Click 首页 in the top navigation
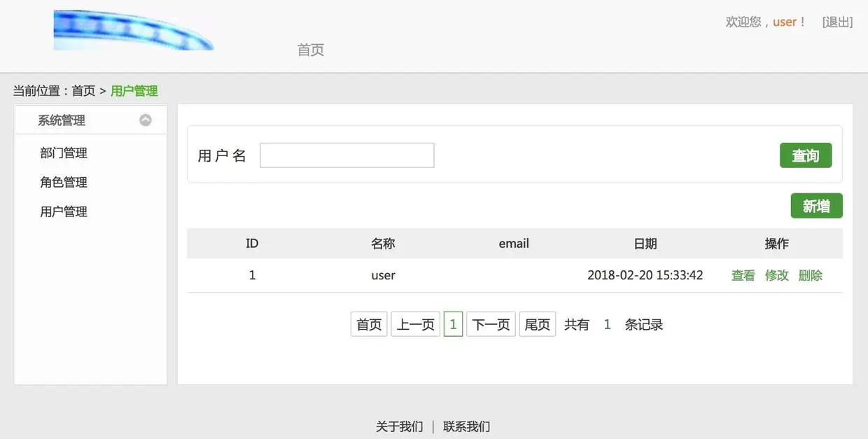 pyautogui.click(x=310, y=48)
